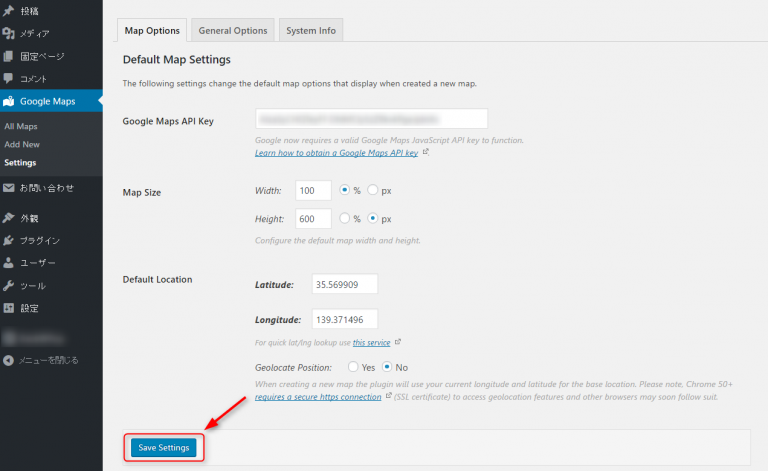This screenshot has height=471, width=768.
Task: Click the 外観 paintbrush icon
Action: [x=9, y=217]
